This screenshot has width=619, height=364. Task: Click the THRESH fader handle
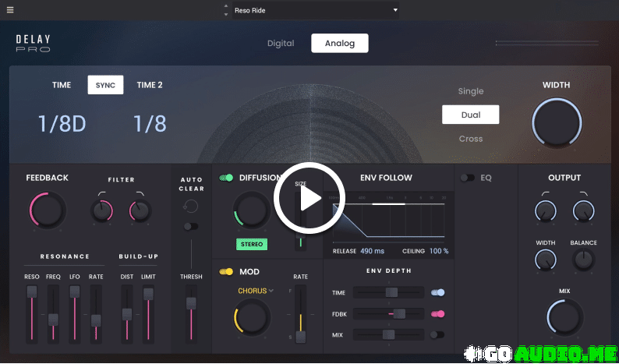tap(191, 303)
